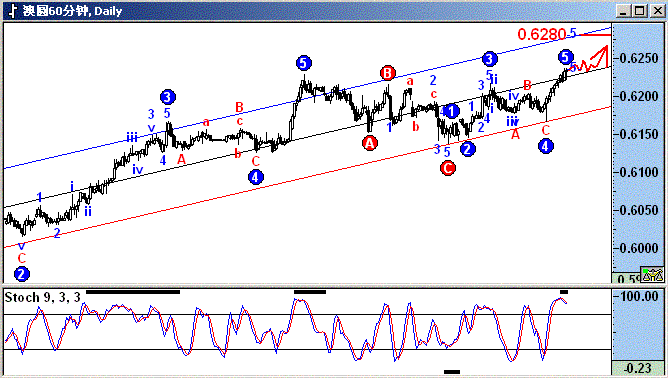Select the blue circled 1 wave marker
Screen dimensions: 668x379
tap(452, 112)
